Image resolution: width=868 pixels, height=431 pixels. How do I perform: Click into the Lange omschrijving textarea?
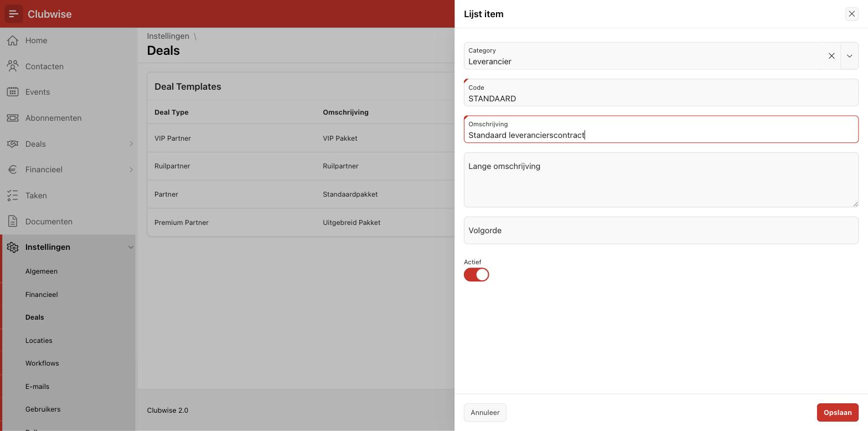[661, 180]
